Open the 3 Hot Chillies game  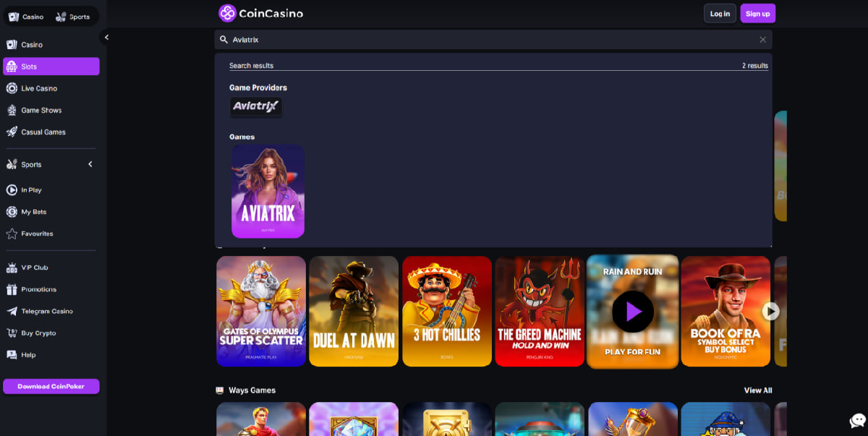point(446,311)
